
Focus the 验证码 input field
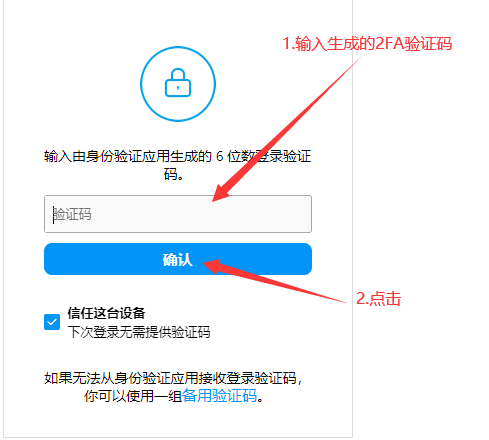click(178, 214)
